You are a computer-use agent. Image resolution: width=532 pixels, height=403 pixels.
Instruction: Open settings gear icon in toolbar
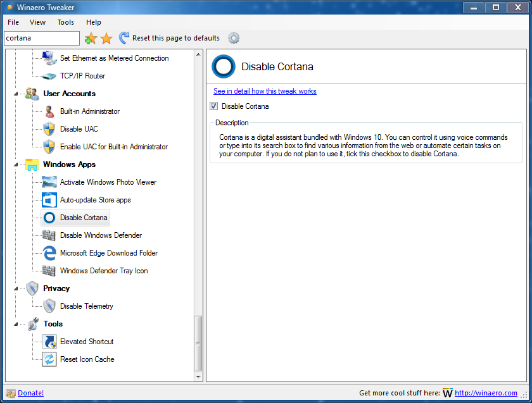(x=234, y=38)
